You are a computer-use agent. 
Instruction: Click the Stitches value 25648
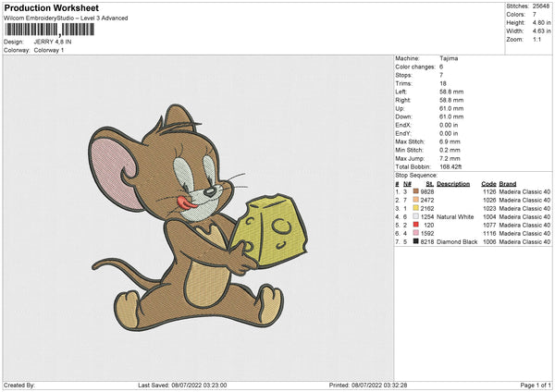(541, 6)
